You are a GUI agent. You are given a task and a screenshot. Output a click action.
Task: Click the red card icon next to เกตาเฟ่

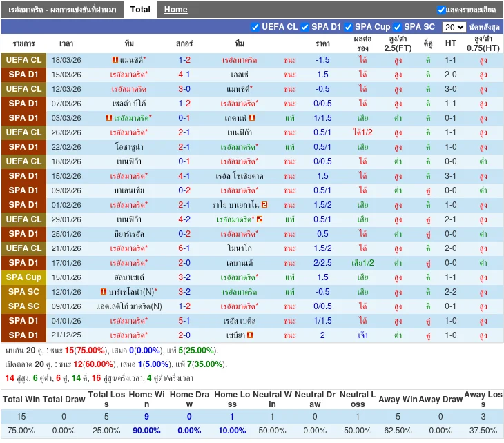click(x=253, y=118)
